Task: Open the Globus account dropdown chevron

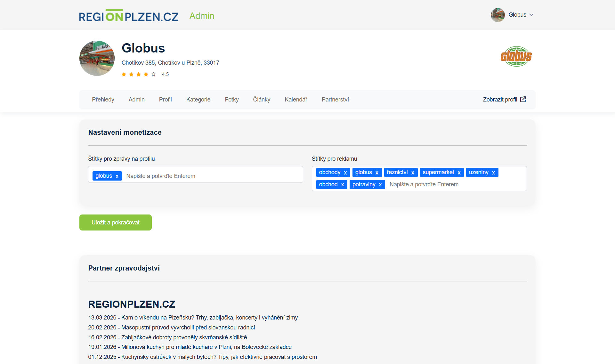Action: click(531, 15)
